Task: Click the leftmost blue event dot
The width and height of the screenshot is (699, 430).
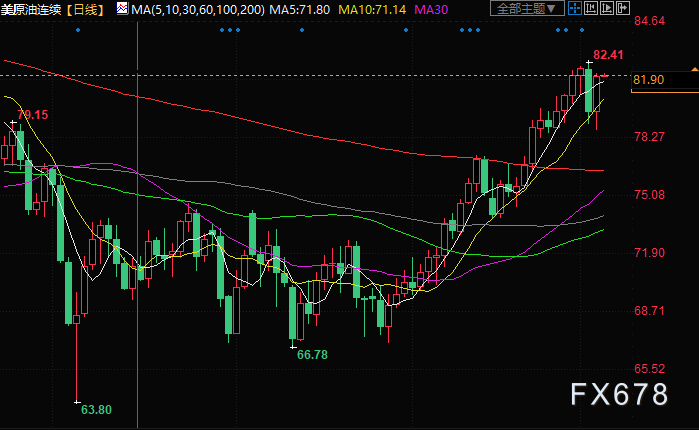Action: [x=79, y=29]
